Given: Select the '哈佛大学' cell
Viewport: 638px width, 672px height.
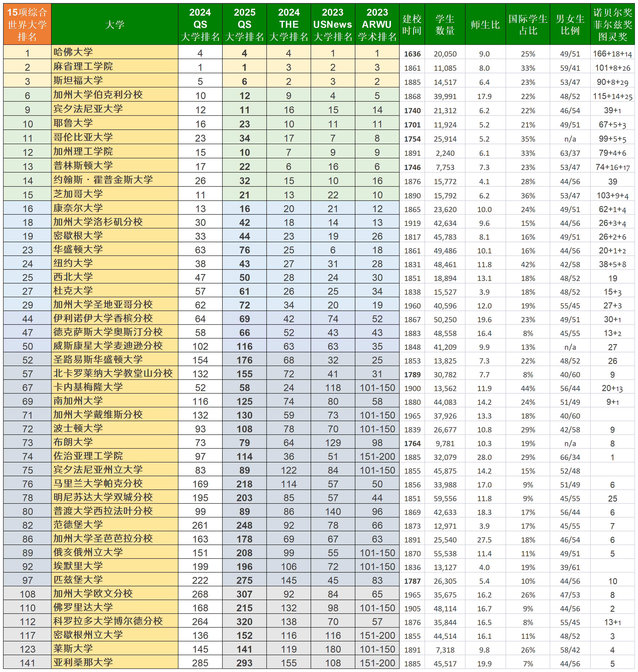Looking at the screenshot, I should click(x=115, y=52).
